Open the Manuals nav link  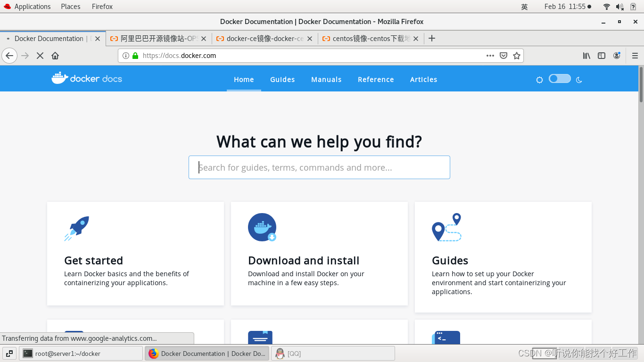pyautogui.click(x=326, y=79)
